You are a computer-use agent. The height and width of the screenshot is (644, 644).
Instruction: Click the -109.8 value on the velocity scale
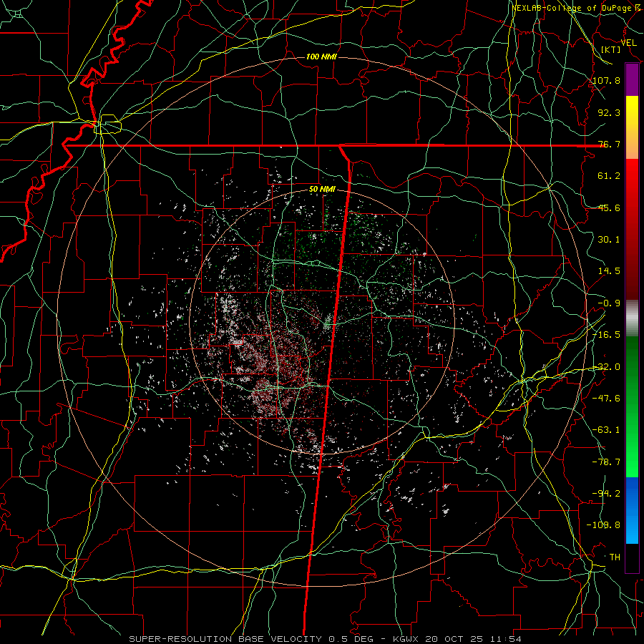[x=603, y=525]
